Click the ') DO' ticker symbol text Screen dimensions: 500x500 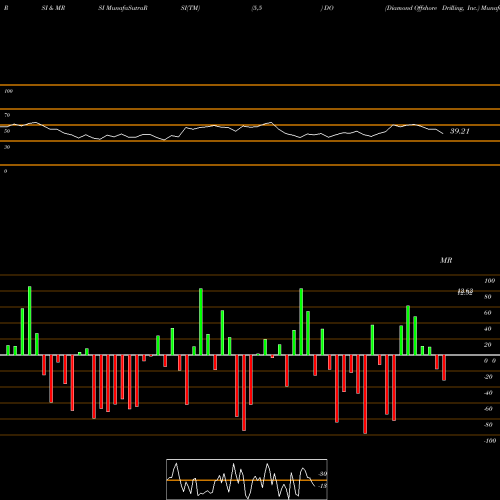pyautogui.click(x=327, y=8)
